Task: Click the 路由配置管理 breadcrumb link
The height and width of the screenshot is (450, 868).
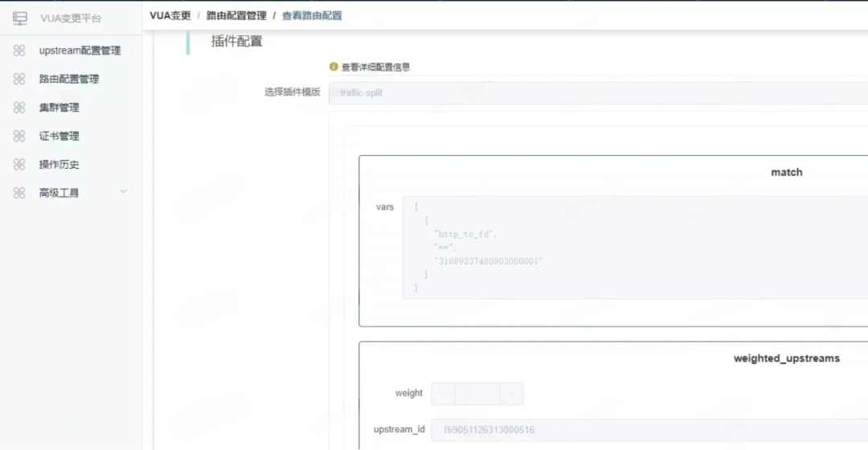Action: [x=236, y=15]
